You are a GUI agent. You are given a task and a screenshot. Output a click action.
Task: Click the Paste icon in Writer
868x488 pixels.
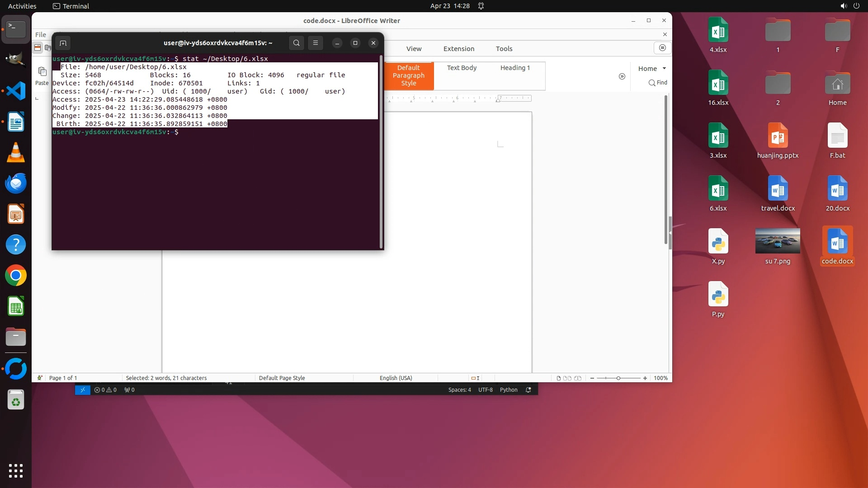[x=42, y=71]
